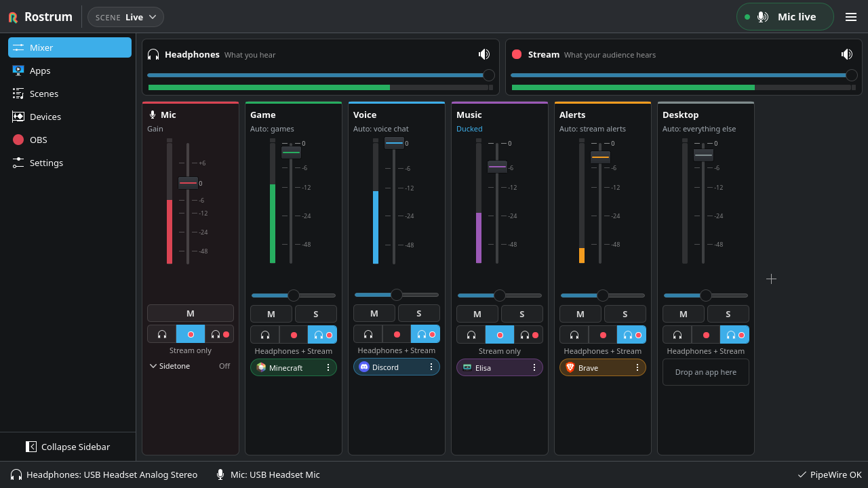Solo the Music channel
The width and height of the screenshot is (868, 488).
(x=522, y=314)
